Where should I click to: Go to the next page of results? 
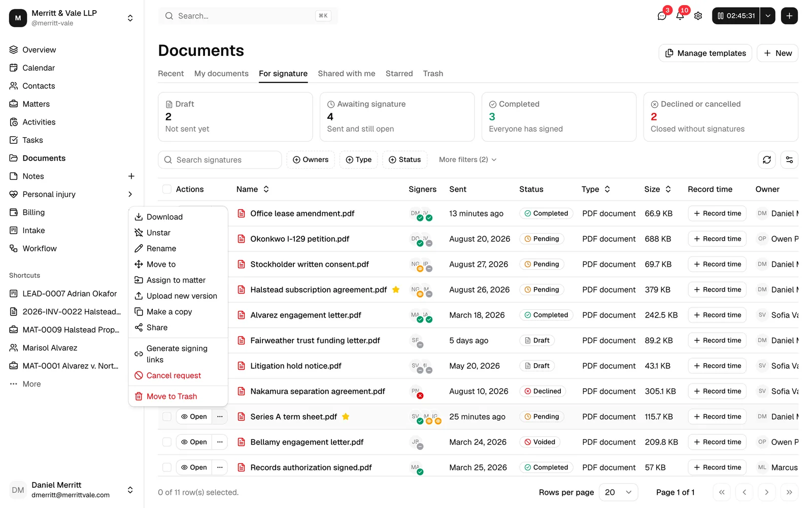tap(766, 492)
